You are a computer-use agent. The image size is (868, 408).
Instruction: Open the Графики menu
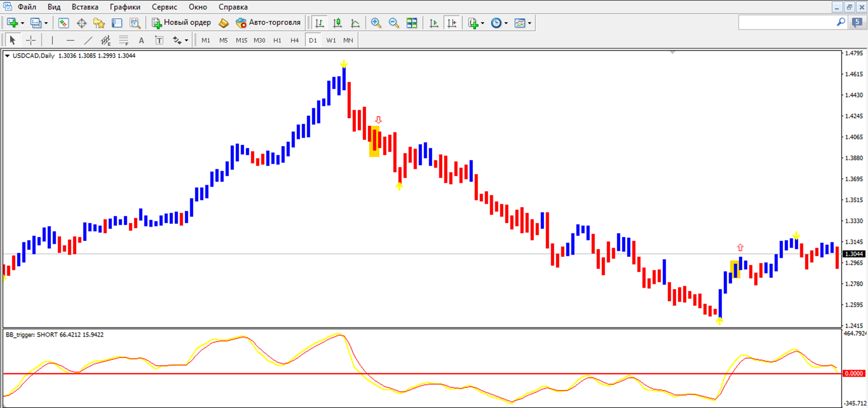tap(125, 7)
